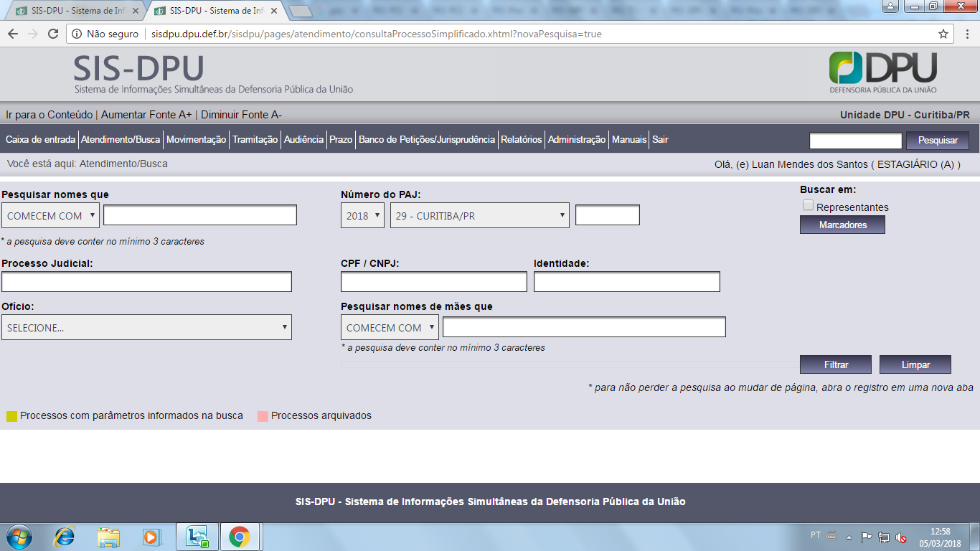Click the Processo Judicial input field

click(x=146, y=282)
